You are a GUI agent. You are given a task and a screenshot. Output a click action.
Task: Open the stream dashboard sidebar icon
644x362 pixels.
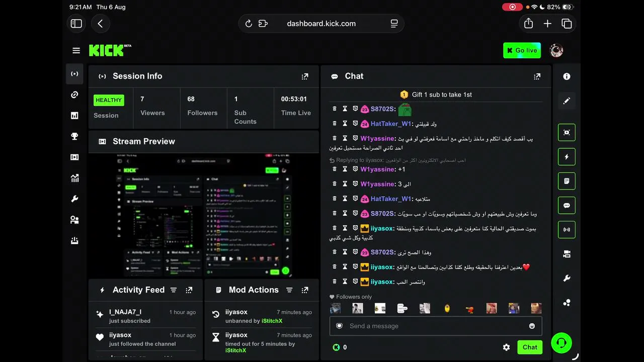[74, 74]
